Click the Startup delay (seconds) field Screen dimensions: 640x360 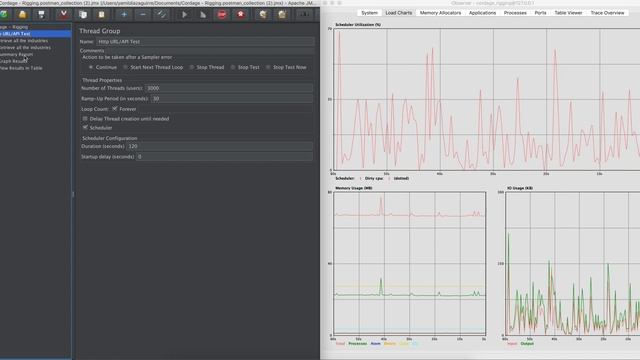[224, 157]
